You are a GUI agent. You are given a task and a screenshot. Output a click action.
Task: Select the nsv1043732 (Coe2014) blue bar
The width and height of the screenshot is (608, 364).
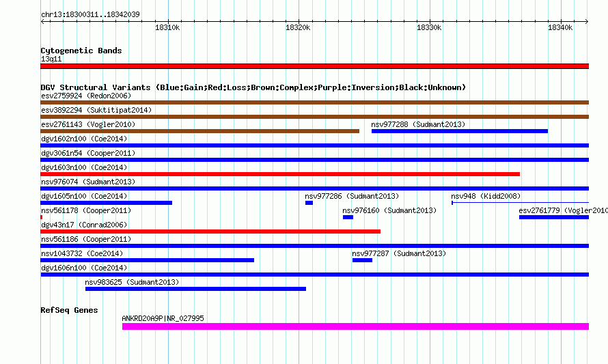pos(148,260)
